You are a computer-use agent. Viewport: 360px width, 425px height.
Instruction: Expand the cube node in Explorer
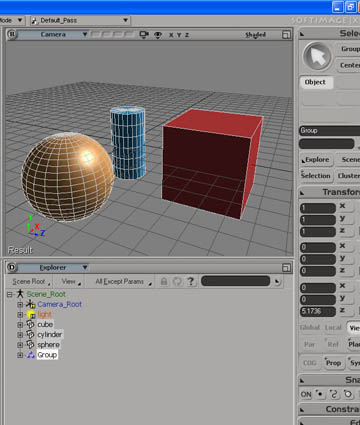(x=20, y=324)
